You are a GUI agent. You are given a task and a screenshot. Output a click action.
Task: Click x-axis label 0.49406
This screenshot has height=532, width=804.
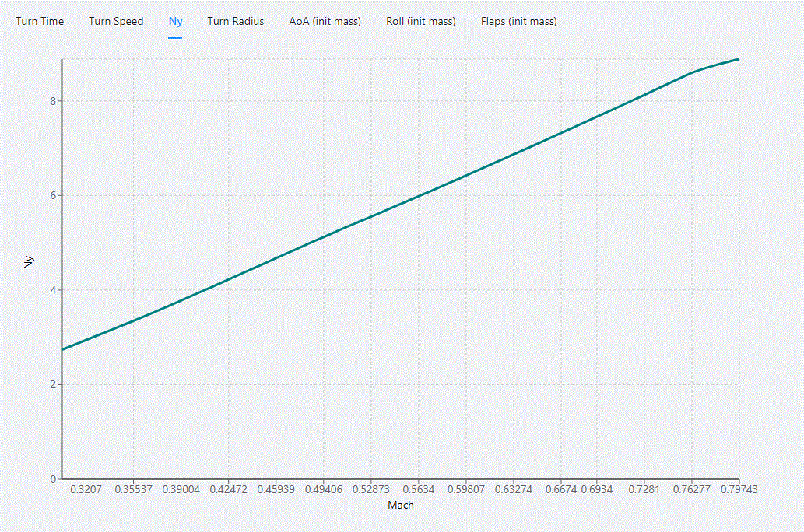pos(324,489)
